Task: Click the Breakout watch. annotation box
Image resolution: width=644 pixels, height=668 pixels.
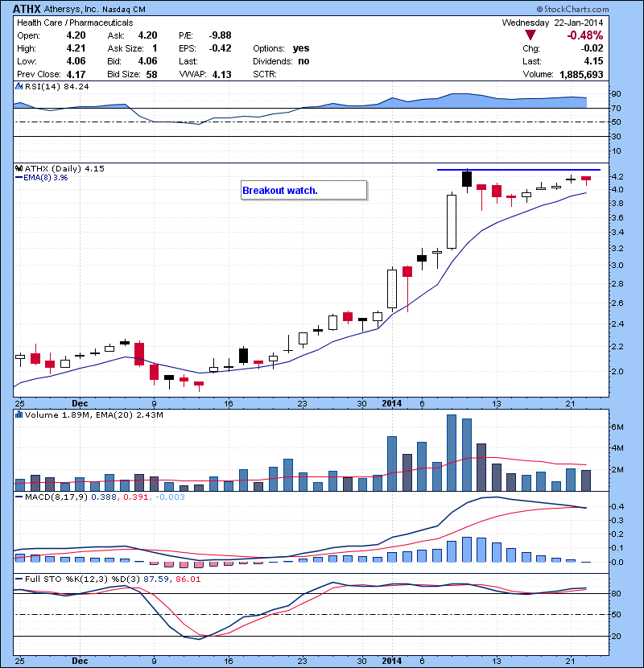Action: pyautogui.click(x=303, y=190)
